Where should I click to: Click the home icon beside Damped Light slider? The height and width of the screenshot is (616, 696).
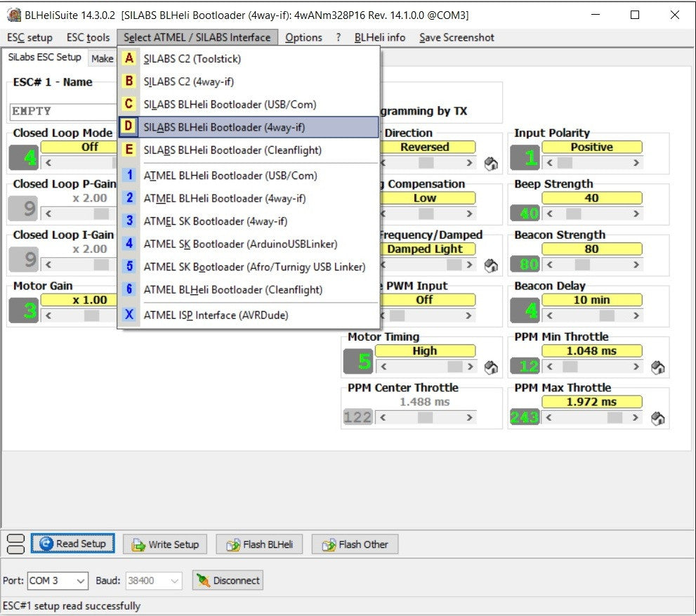click(x=492, y=266)
